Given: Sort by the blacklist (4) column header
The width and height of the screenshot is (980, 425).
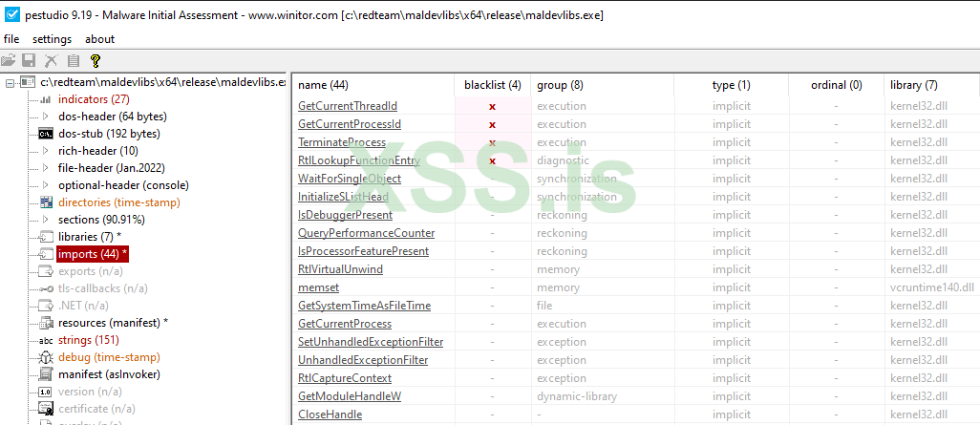Looking at the screenshot, I should 493,86.
